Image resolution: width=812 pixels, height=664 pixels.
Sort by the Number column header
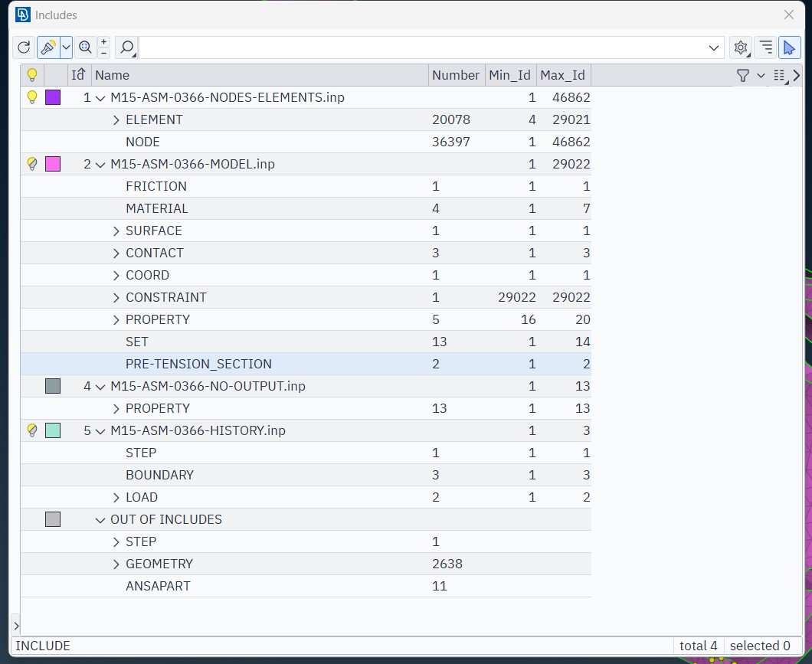click(x=455, y=75)
